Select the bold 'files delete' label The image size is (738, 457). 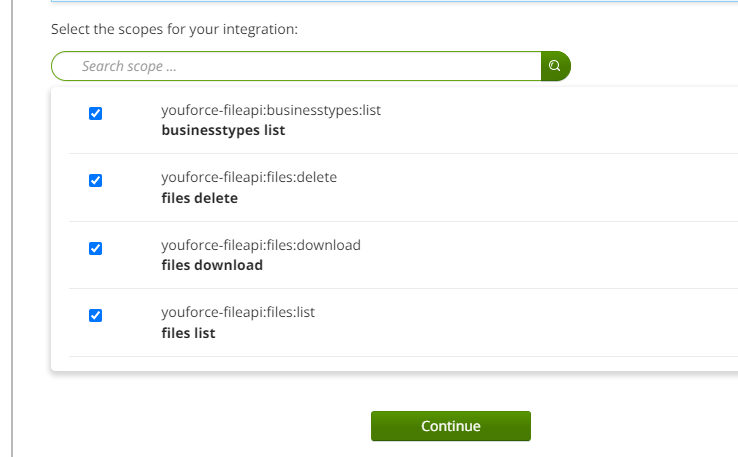199,198
